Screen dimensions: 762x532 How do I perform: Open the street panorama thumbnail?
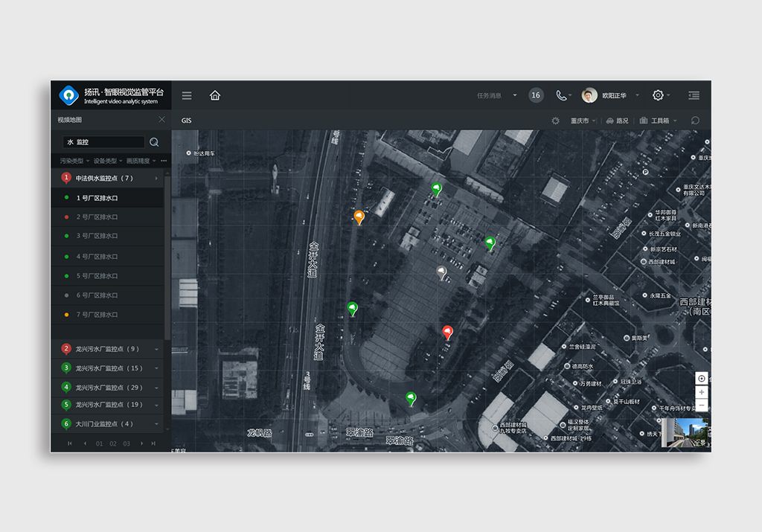click(x=685, y=432)
